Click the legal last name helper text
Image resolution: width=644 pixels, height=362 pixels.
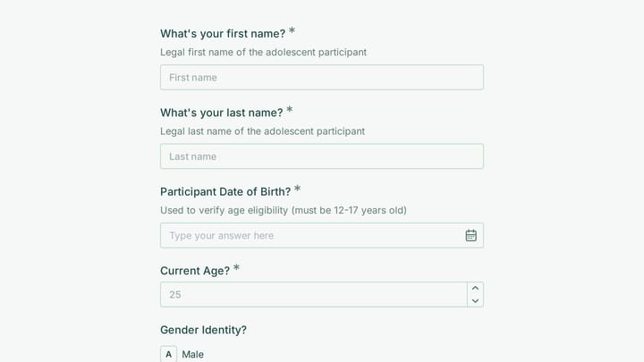pyautogui.click(x=262, y=131)
